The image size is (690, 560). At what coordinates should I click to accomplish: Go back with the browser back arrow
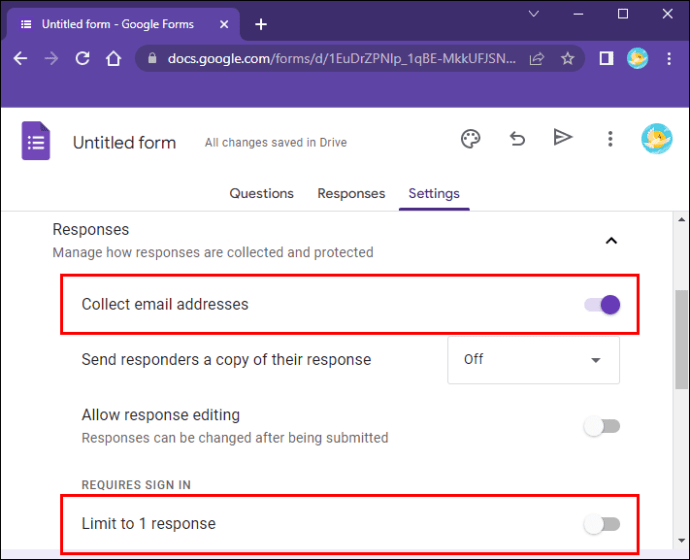coord(21,59)
